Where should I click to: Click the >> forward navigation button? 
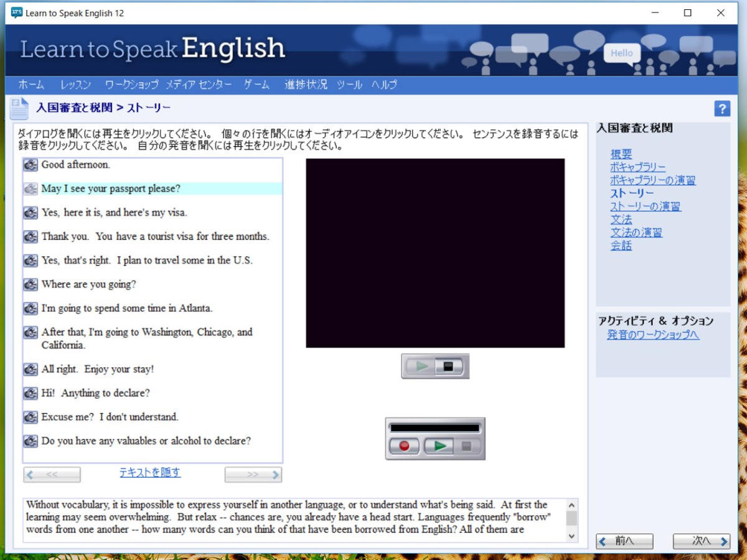(x=253, y=474)
